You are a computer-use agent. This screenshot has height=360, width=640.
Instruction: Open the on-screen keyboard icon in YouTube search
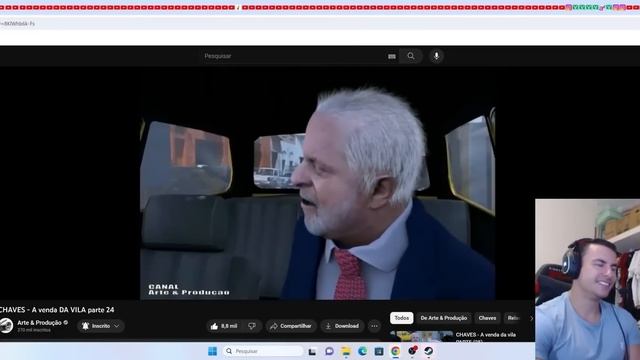click(392, 56)
